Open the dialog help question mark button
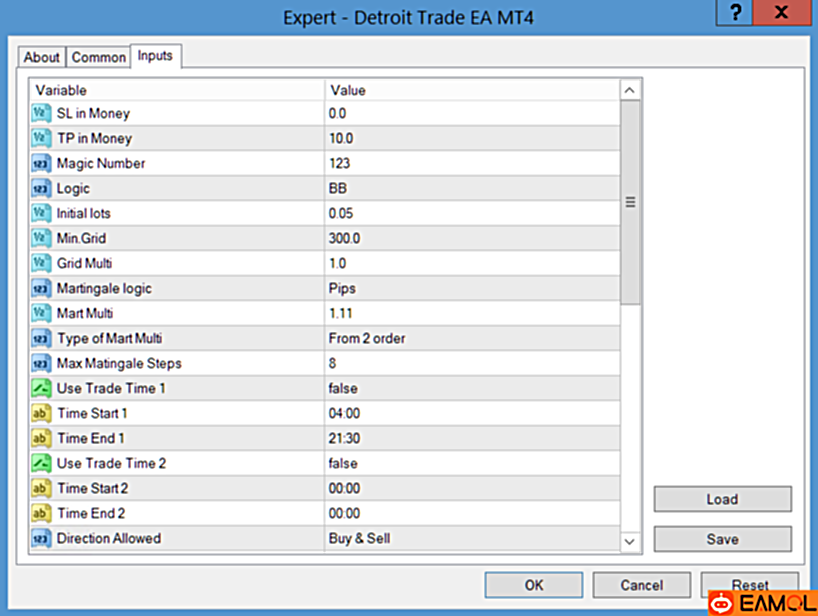Viewport: 818px width, 616px height. point(735,13)
